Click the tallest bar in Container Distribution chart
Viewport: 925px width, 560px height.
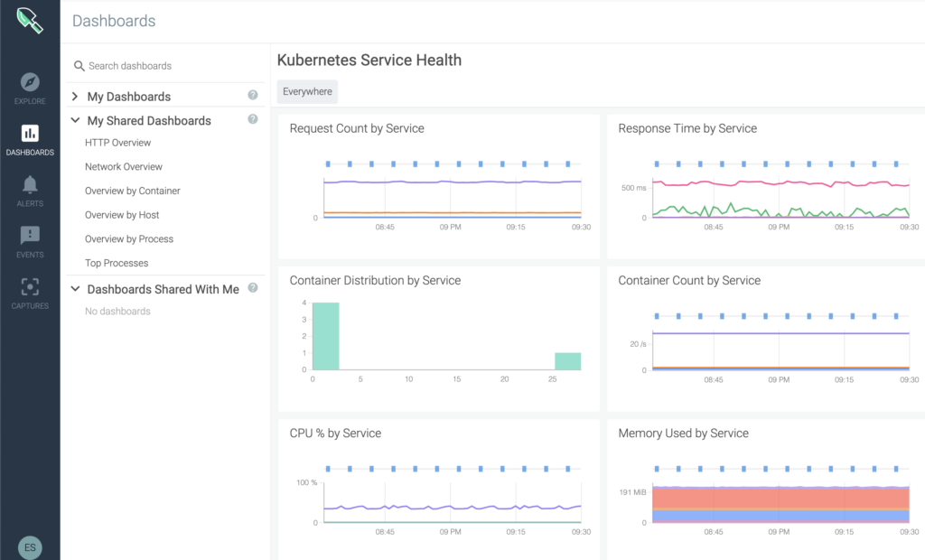coord(325,336)
